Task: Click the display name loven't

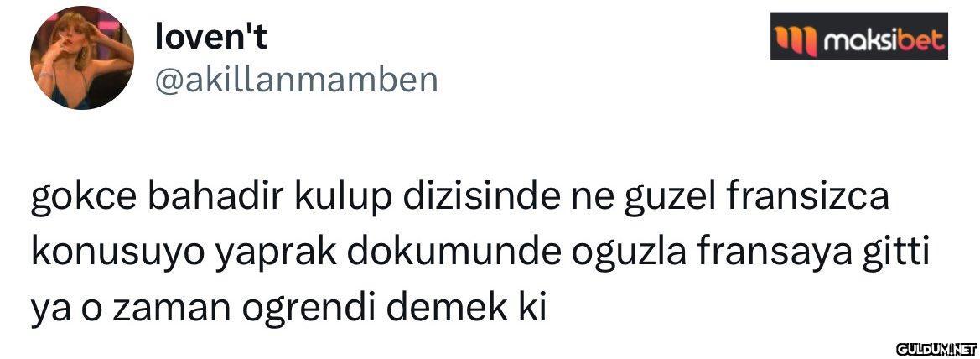Action: tap(210, 38)
